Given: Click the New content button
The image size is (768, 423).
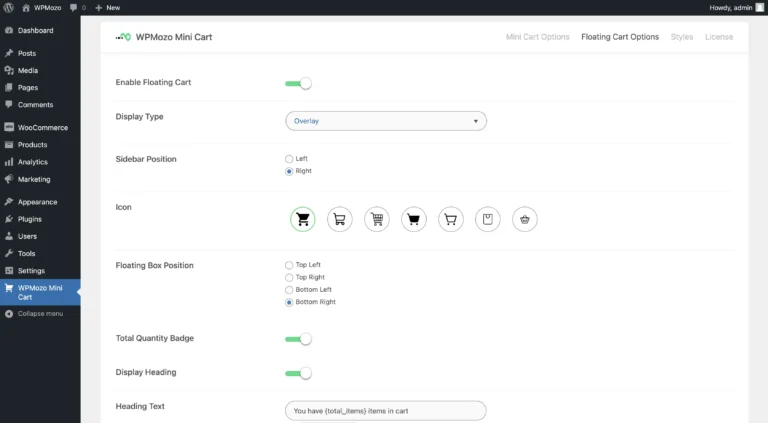Looking at the screenshot, I should pyautogui.click(x=107, y=7).
